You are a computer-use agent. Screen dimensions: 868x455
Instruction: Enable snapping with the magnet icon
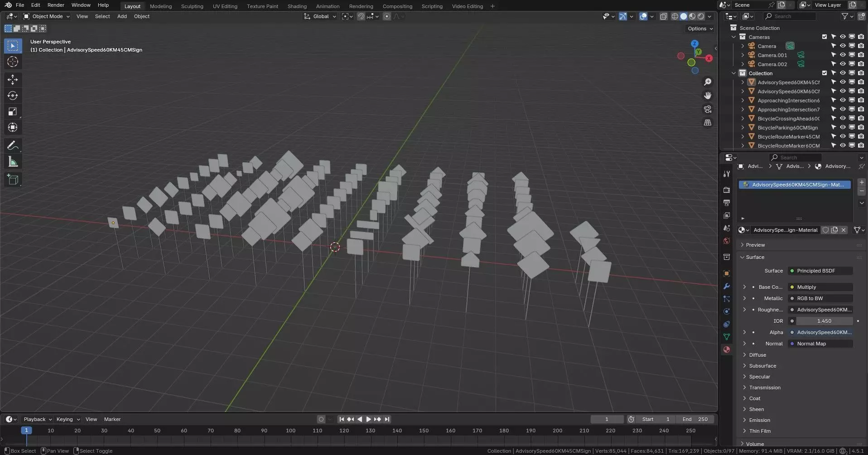coord(361,16)
